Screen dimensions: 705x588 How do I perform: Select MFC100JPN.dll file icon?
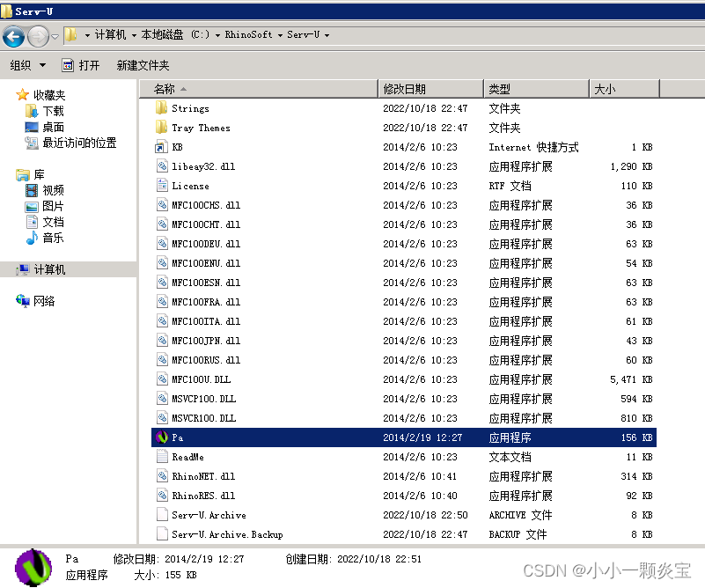coord(162,341)
